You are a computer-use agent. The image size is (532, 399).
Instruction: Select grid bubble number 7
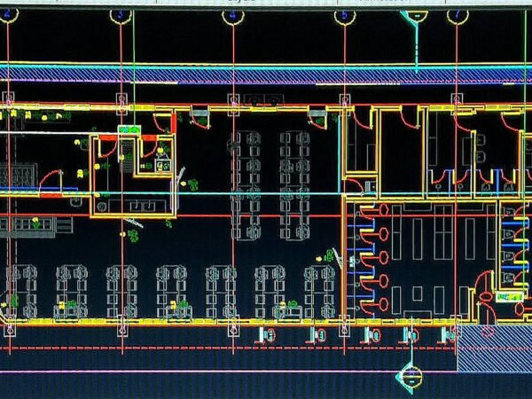pos(458,16)
